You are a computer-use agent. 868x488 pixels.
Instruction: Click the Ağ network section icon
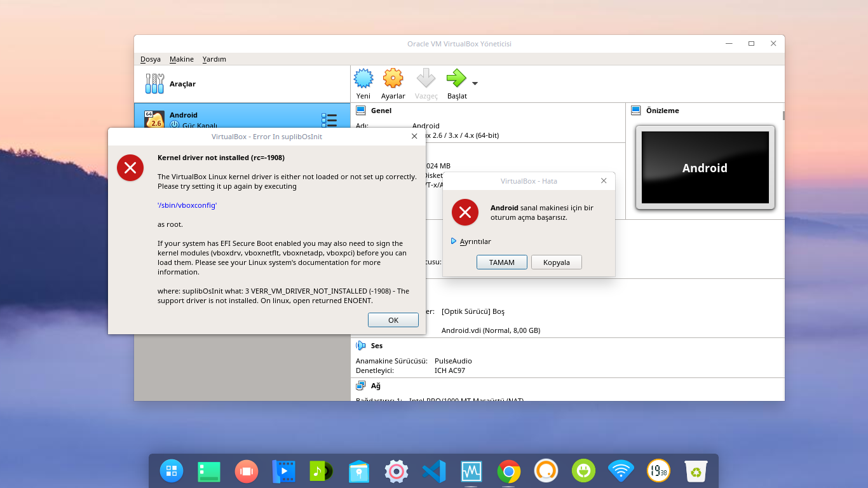[361, 386]
